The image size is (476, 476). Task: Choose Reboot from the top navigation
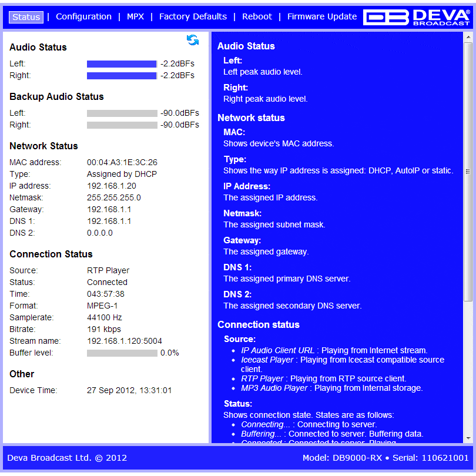point(257,17)
